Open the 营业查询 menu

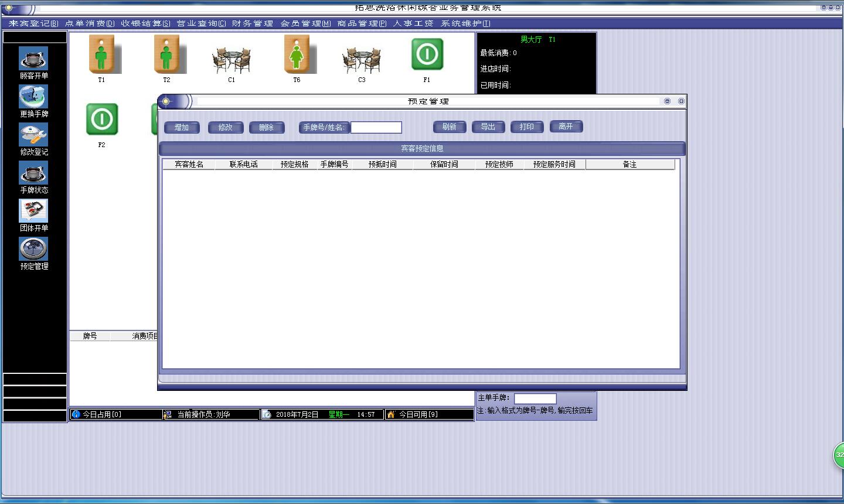201,23
